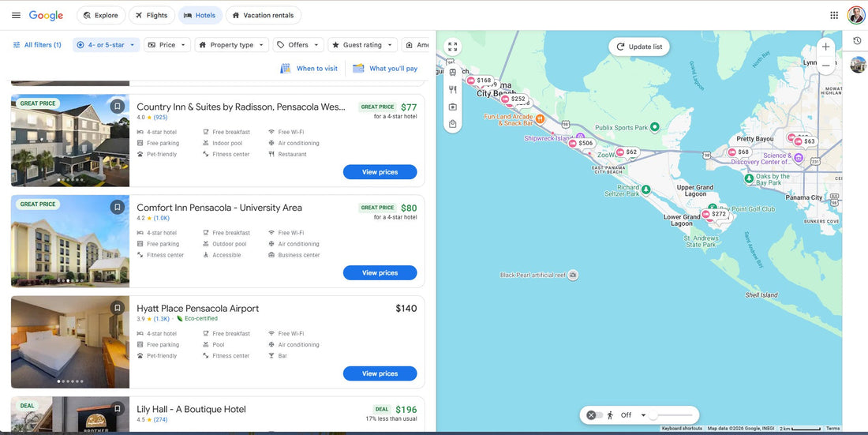Open the Google apps grid icon
Screen dimensions: 868x435
(834, 16)
